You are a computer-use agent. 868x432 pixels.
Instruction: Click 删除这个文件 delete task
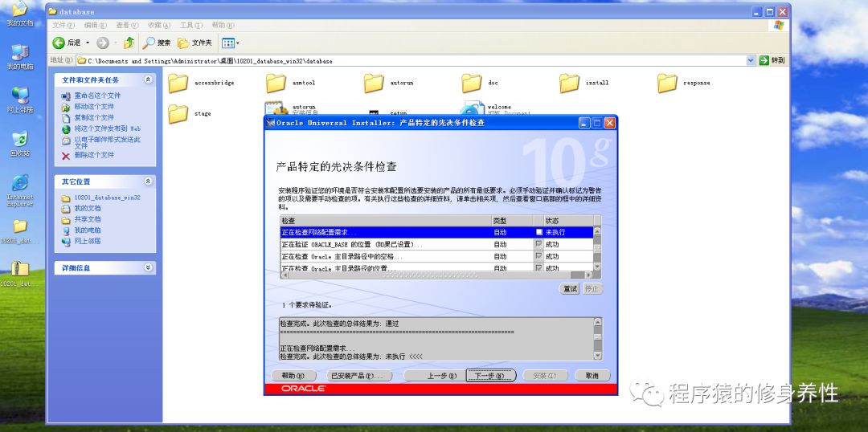(94, 155)
